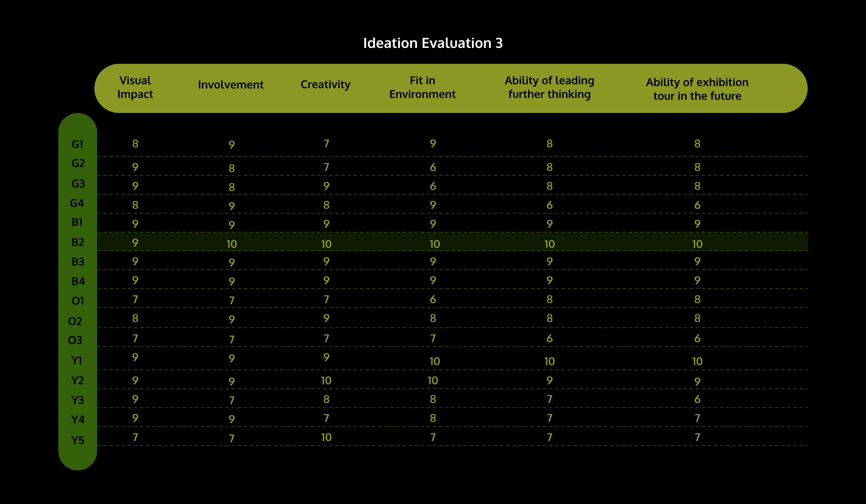Click row label Y1
Viewport: 866px width, 504px height.
point(77,361)
